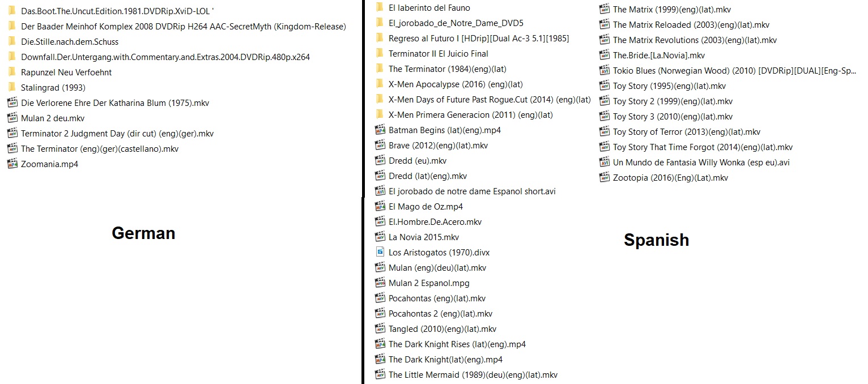Select Toy Story That Time Forgot (2014) file name
Image resolution: width=868 pixels, height=384 pixels.
[703, 147]
